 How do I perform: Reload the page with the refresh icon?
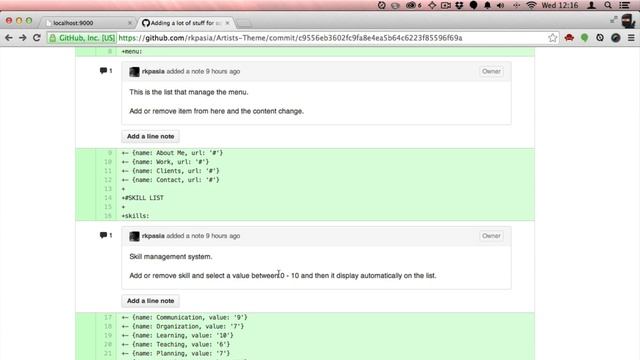(x=36, y=38)
